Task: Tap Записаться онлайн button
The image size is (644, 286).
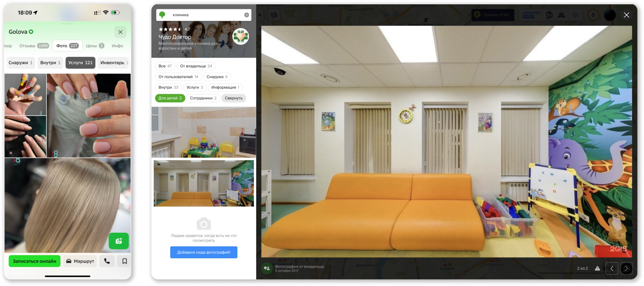Action: pos(34,261)
